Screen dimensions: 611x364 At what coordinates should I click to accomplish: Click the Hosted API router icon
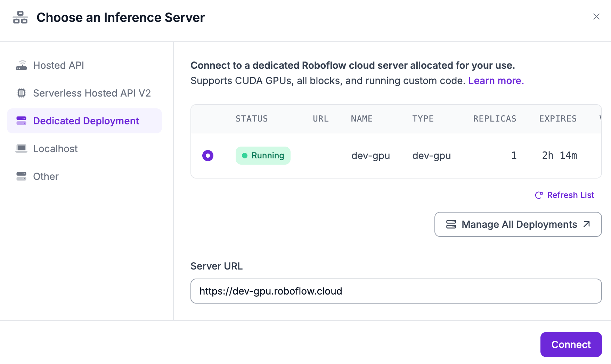point(21,65)
